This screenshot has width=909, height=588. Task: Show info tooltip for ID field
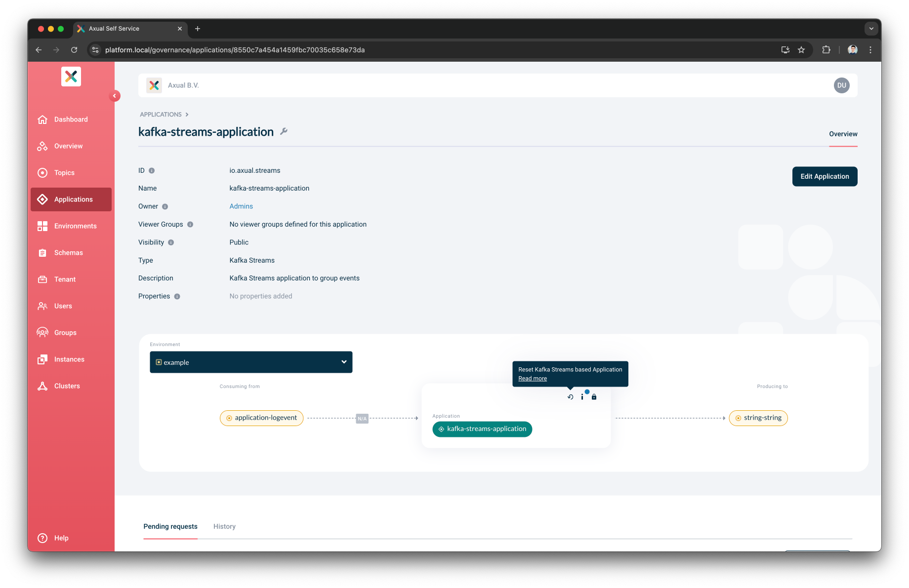coord(152,171)
